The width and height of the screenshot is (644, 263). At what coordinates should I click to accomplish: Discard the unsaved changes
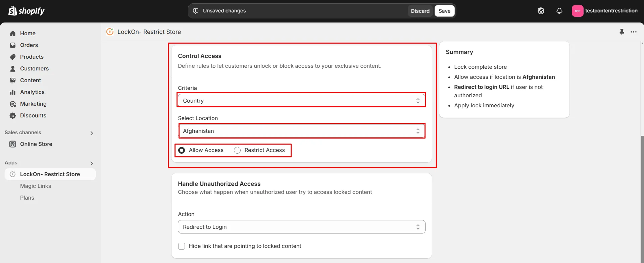(420, 11)
